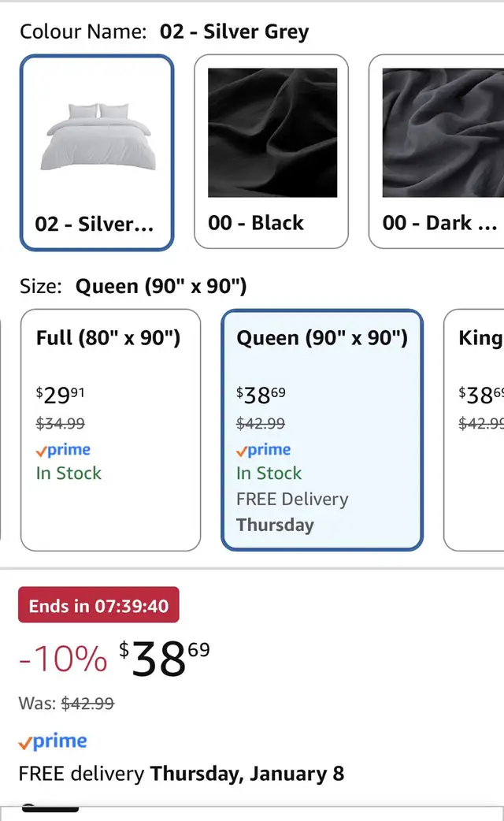504x821 pixels.
Task: Click the Prime logo in the Queen size card
Action: pos(264,450)
